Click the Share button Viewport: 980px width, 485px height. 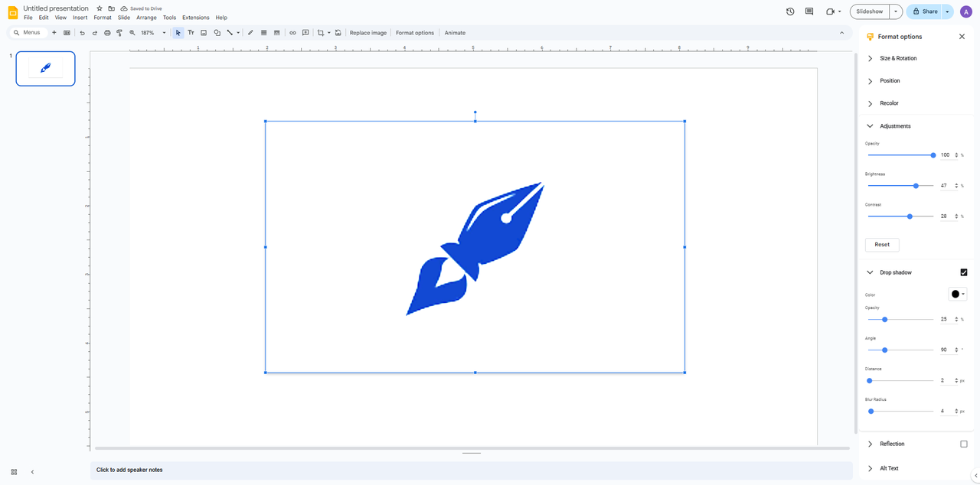click(x=924, y=11)
